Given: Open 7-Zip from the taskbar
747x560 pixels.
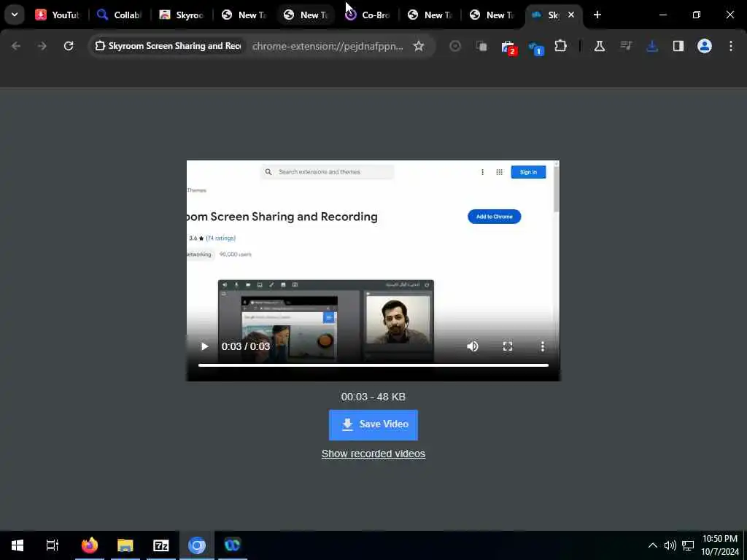Looking at the screenshot, I should [161, 545].
